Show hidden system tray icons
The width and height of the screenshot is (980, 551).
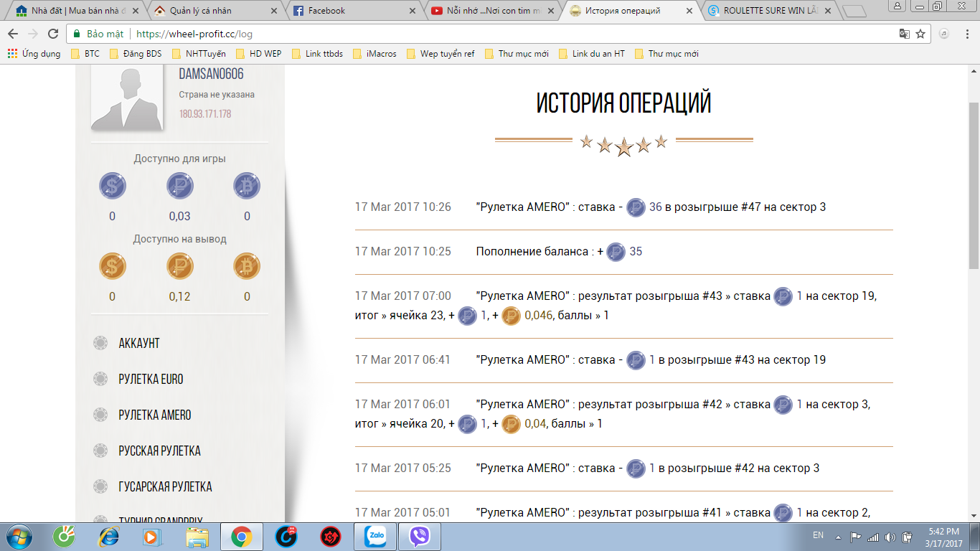pos(837,537)
